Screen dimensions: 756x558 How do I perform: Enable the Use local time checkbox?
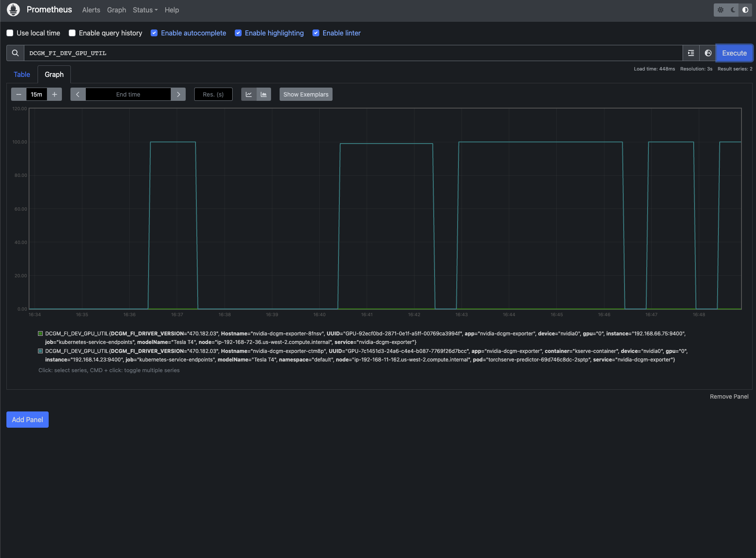click(10, 33)
